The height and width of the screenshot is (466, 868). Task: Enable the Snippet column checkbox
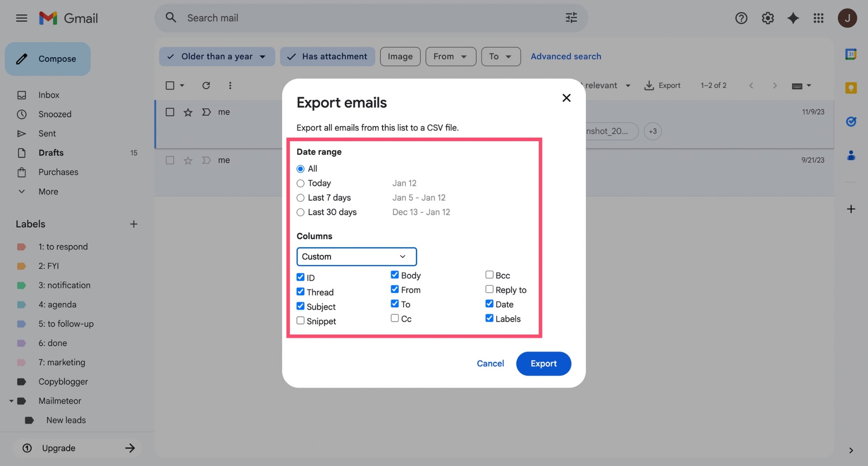point(300,320)
